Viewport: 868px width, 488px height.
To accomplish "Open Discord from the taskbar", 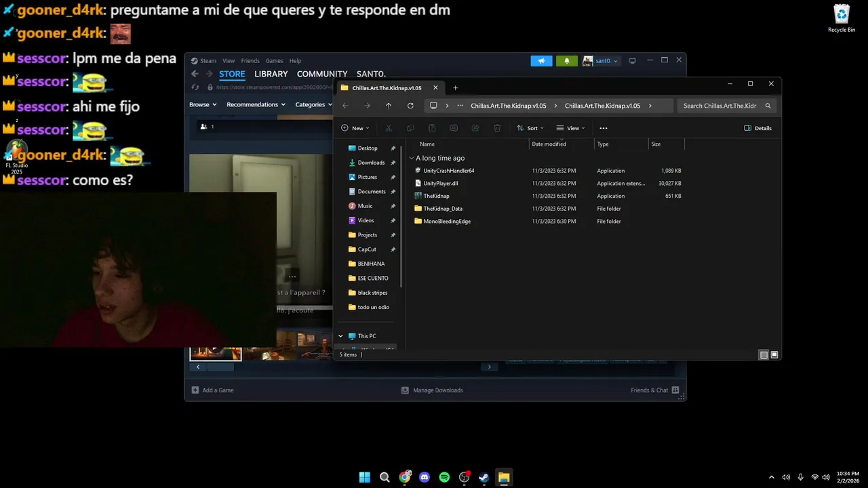I will [425, 477].
